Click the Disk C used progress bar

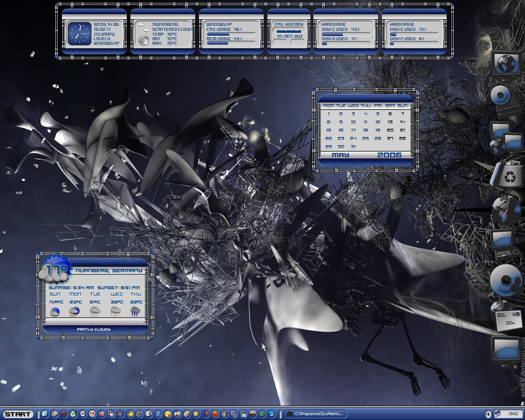(346, 34)
